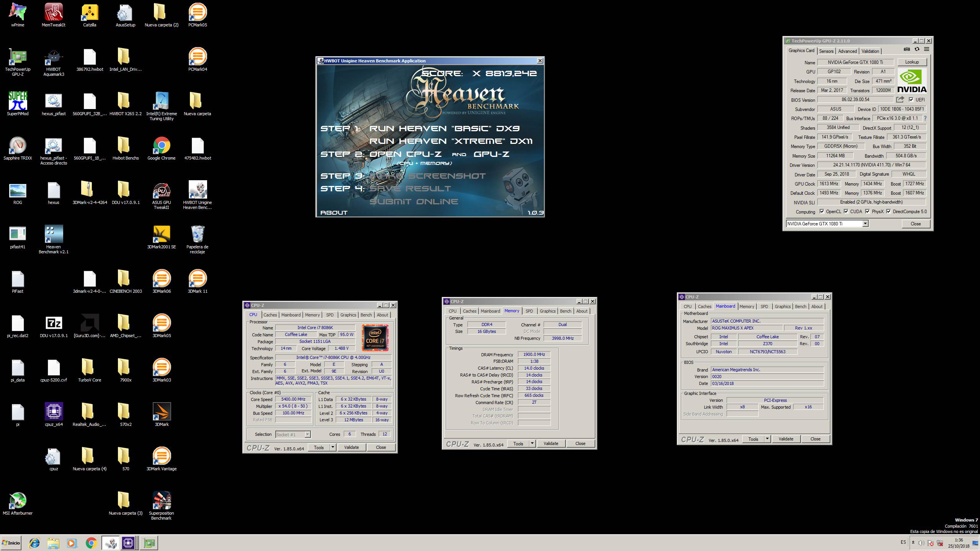Image resolution: width=980 pixels, height=551 pixels.
Task: Select the Google Chrome desktop icon
Action: point(162,148)
